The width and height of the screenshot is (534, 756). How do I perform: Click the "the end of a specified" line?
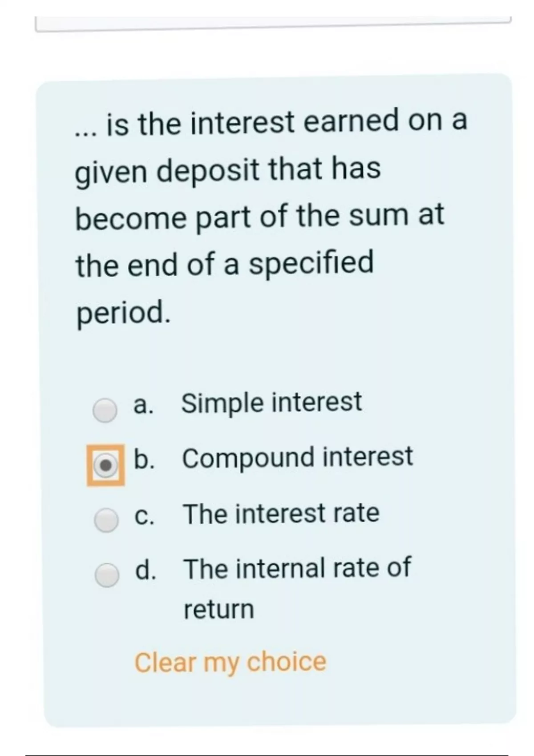click(225, 263)
